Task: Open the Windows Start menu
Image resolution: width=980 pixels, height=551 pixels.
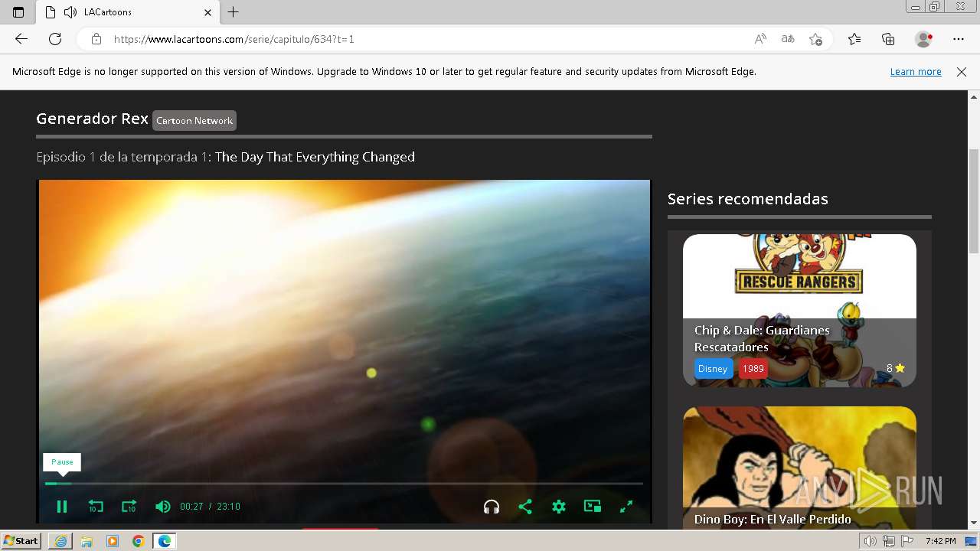Action: tap(21, 541)
